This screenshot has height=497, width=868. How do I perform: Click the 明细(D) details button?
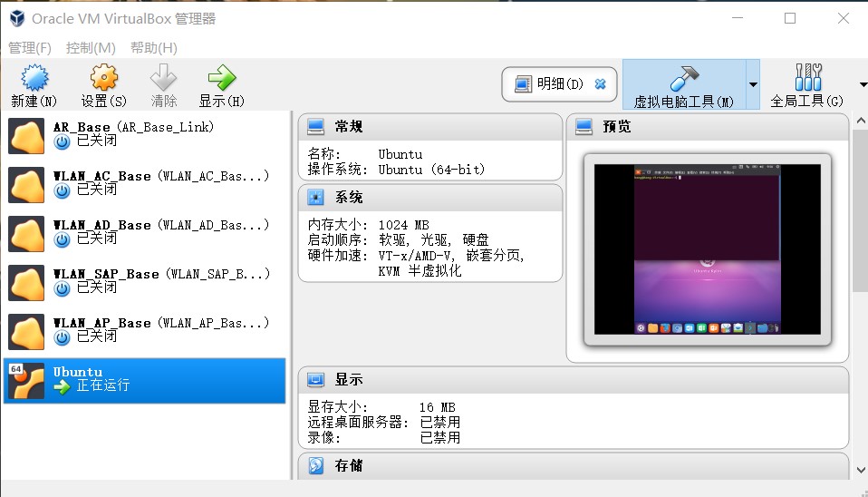pyautogui.click(x=559, y=84)
